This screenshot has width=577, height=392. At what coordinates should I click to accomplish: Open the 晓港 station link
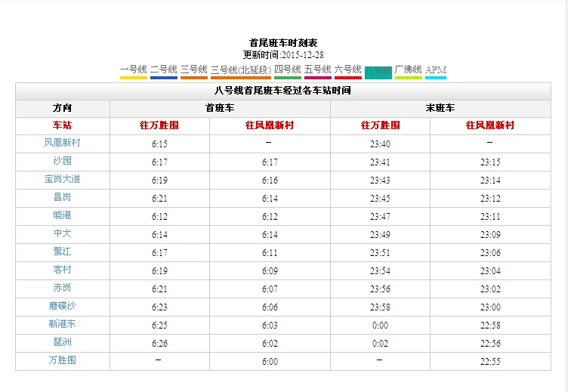[62, 215]
